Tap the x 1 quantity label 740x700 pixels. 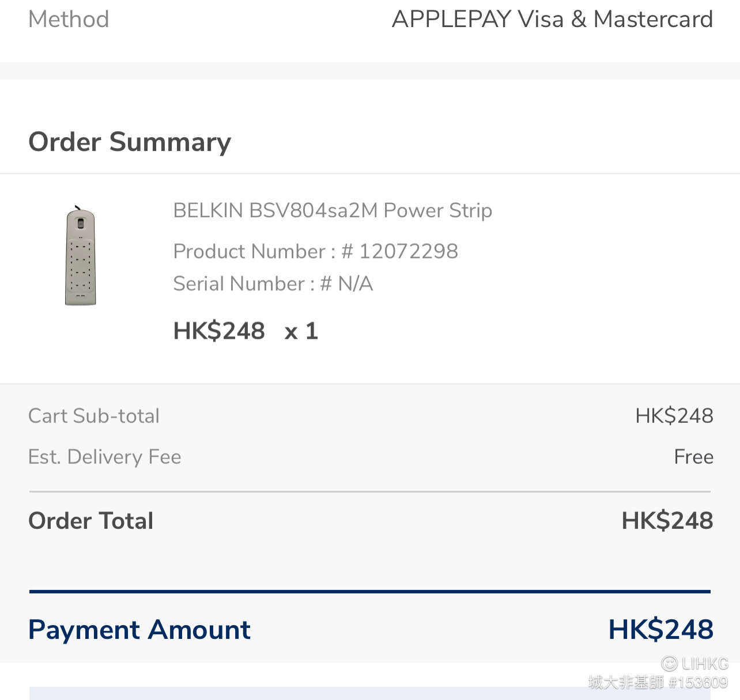301,331
